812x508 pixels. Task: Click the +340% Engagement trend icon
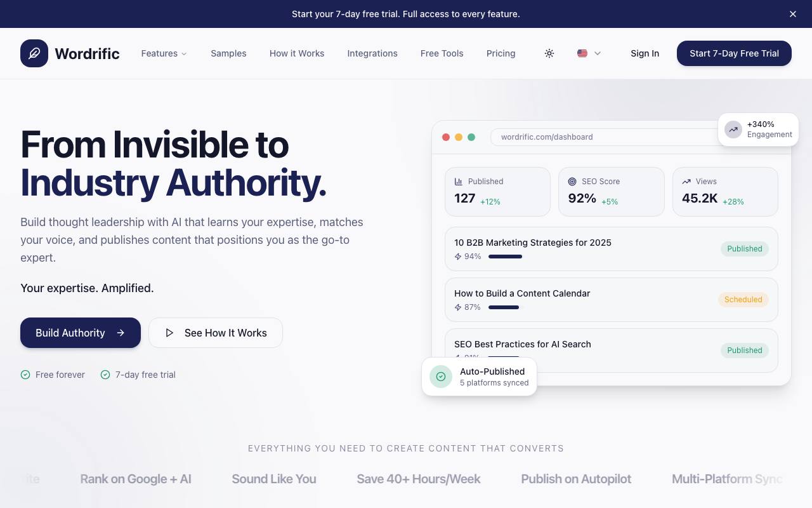coord(733,130)
